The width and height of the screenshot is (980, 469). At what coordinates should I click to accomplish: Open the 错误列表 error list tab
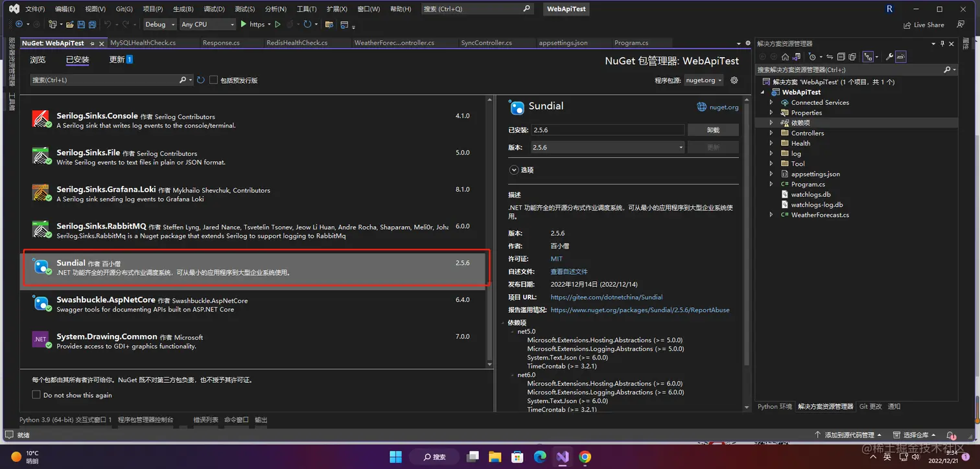[205, 420]
